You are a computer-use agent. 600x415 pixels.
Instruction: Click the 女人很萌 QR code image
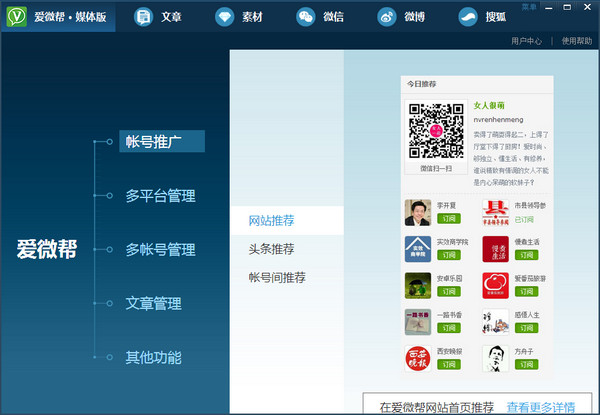(436, 131)
